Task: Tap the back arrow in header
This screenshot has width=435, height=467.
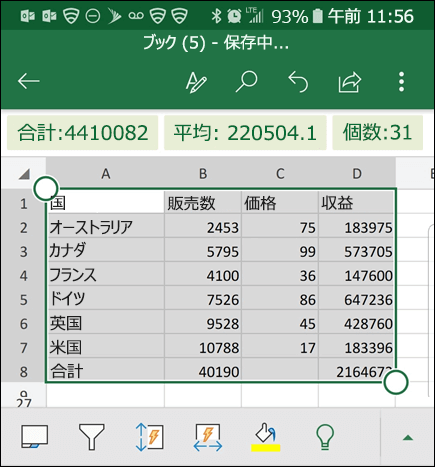Action: [x=29, y=81]
